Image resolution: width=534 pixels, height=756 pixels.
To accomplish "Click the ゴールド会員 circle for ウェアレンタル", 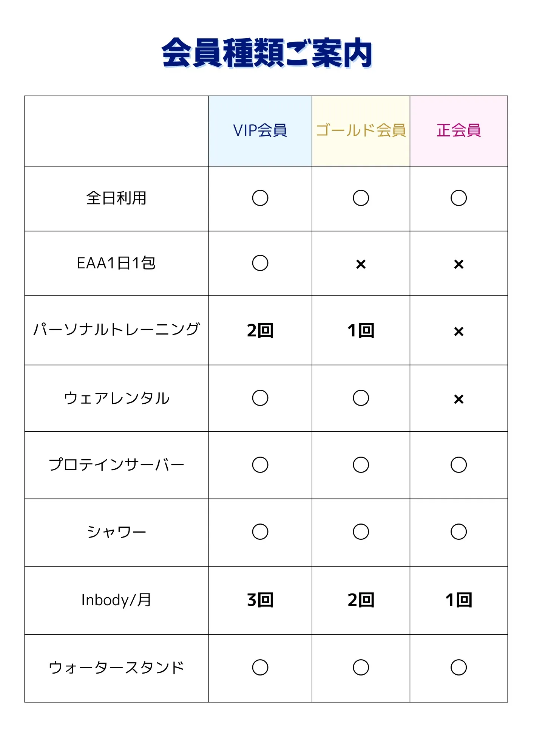I will point(361,398).
